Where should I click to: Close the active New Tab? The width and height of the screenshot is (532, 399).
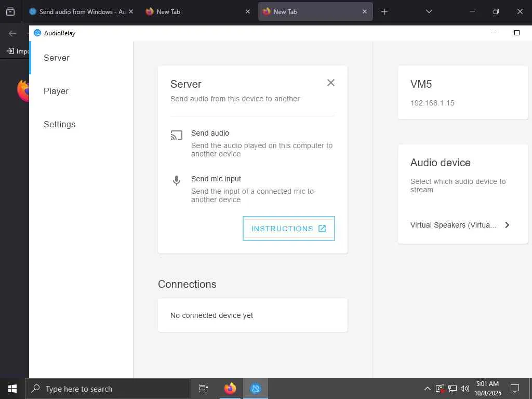pos(364,11)
